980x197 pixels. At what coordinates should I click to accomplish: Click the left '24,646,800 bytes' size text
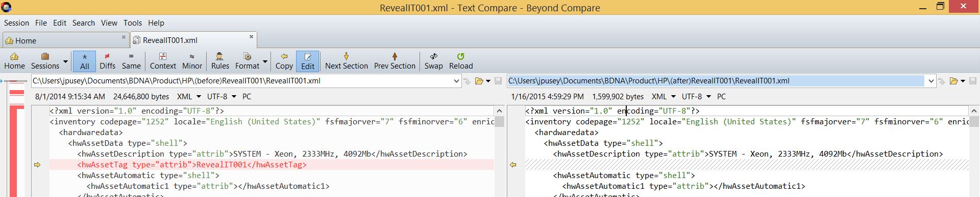pyautogui.click(x=141, y=96)
